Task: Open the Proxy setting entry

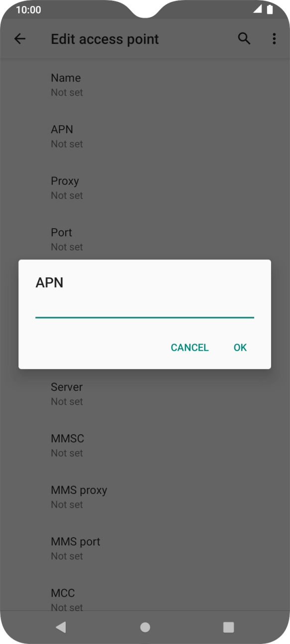Action: click(145, 188)
